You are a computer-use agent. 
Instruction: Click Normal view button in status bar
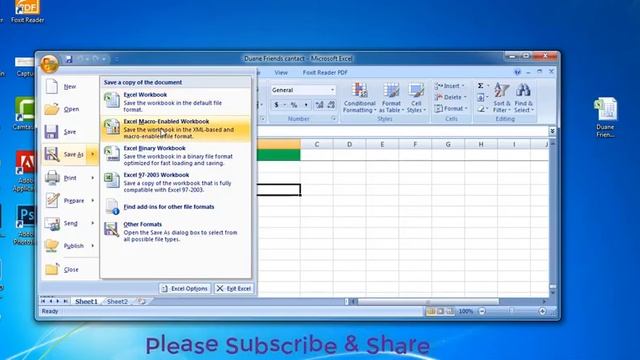(x=431, y=311)
